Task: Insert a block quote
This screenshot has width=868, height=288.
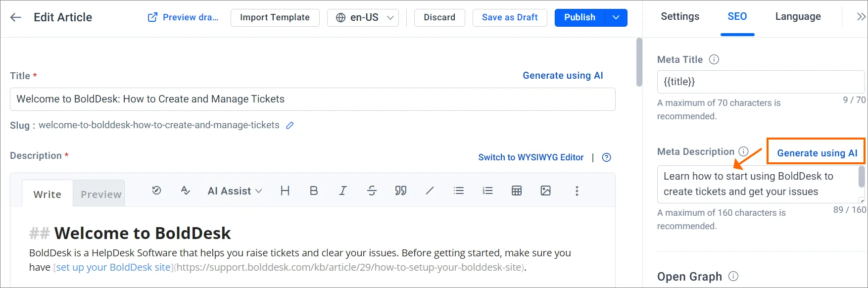Action: point(401,191)
